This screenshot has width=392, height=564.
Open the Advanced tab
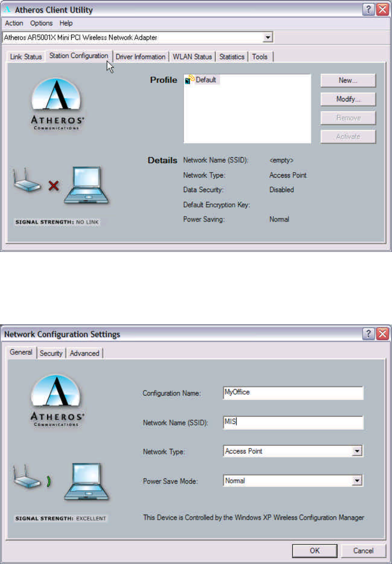click(x=85, y=353)
